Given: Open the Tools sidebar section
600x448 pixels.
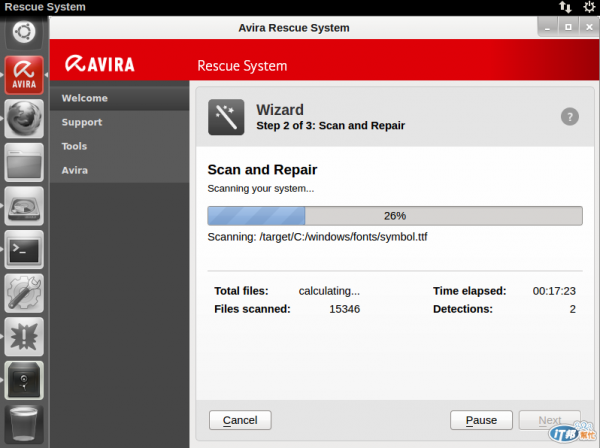Looking at the screenshot, I should pyautogui.click(x=119, y=147).
